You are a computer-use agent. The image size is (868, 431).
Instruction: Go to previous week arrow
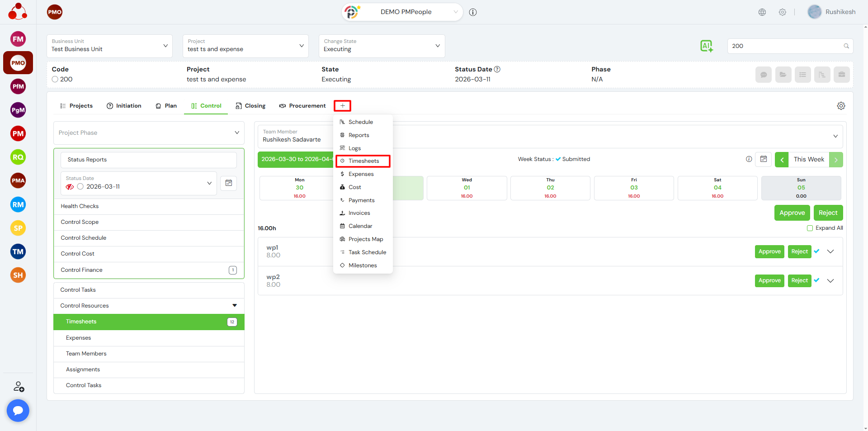(x=782, y=160)
